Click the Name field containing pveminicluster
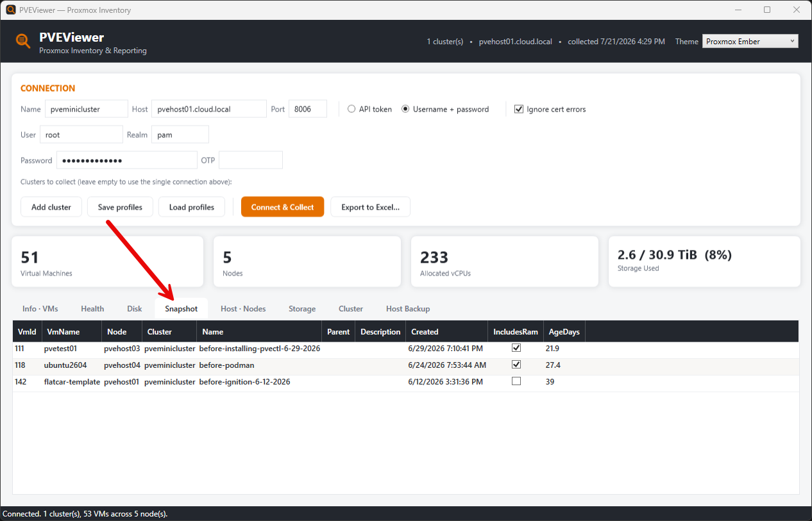The image size is (812, 521). point(87,109)
